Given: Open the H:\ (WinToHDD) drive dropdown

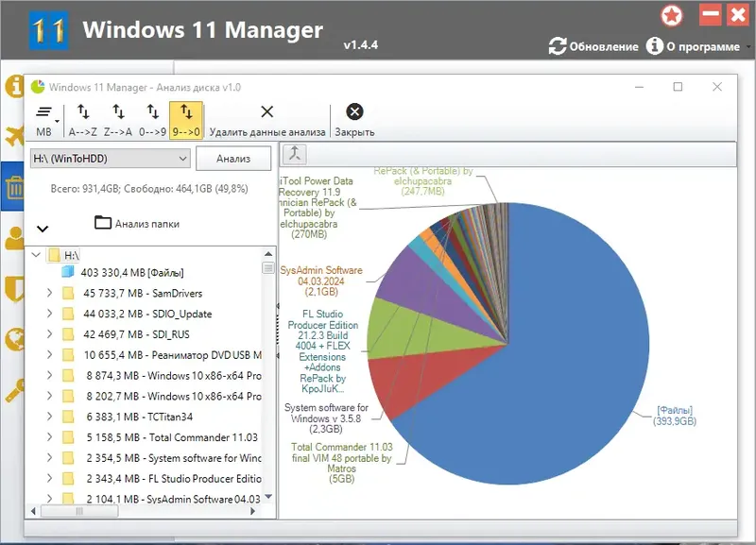Looking at the screenshot, I should [x=111, y=159].
